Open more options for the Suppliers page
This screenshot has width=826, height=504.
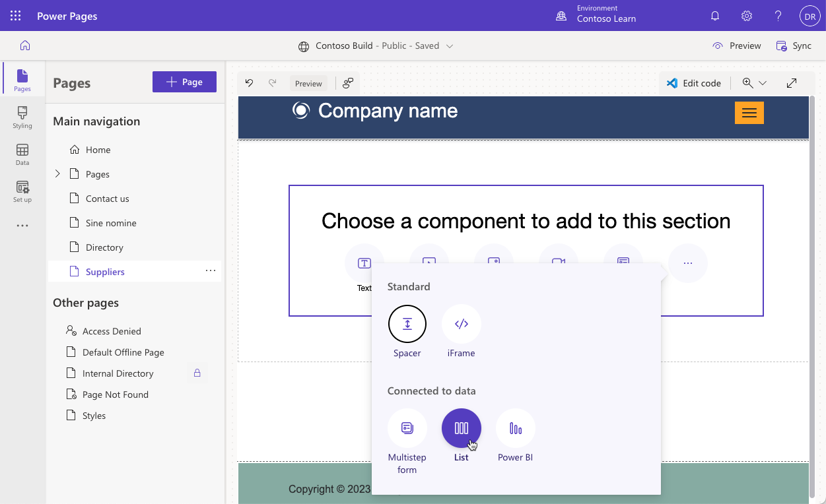(x=210, y=270)
